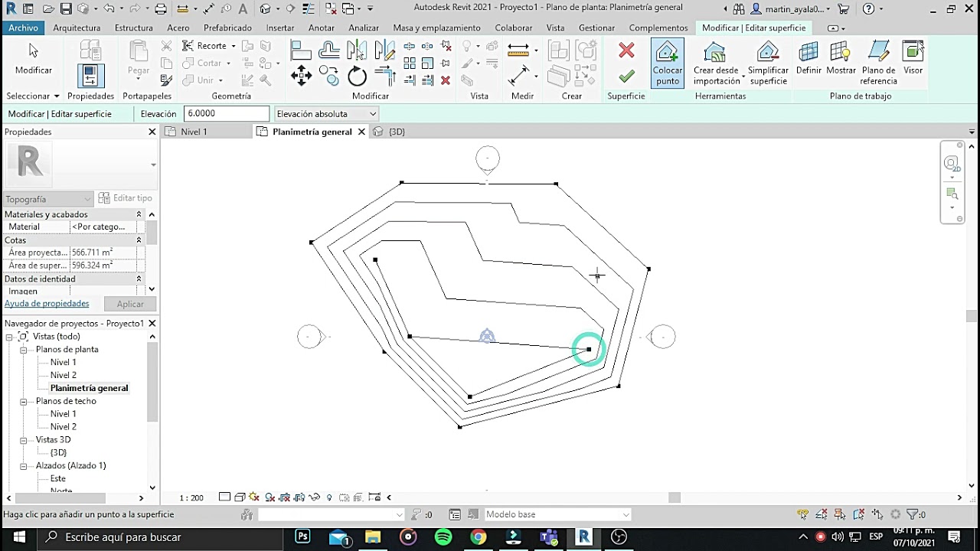Close the Planimetría general view tab
This screenshot has width=980, height=551.
[x=361, y=132]
